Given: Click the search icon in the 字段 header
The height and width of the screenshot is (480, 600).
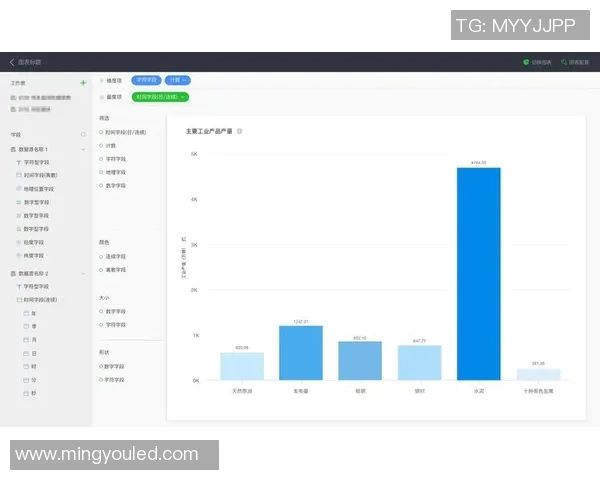Looking at the screenshot, I should pos(83,134).
